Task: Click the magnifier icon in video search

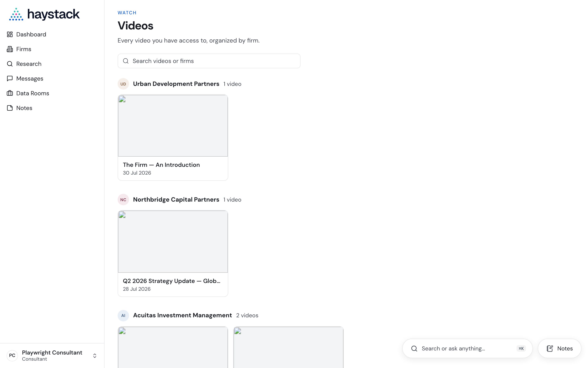Action: tap(126, 61)
